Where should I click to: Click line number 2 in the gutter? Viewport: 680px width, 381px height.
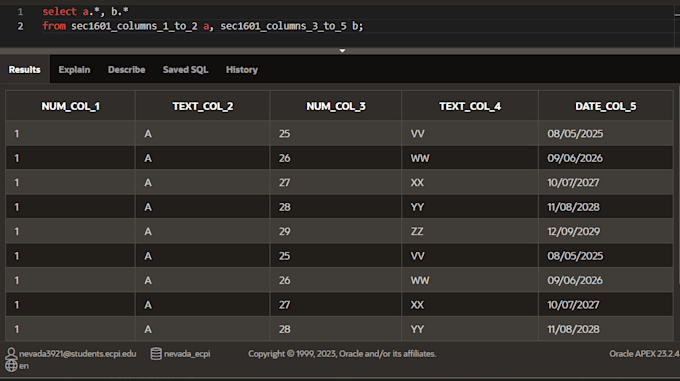click(20, 26)
